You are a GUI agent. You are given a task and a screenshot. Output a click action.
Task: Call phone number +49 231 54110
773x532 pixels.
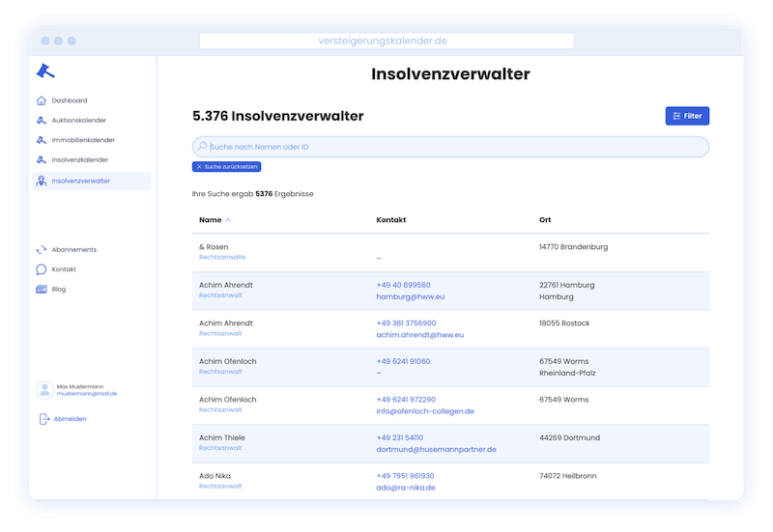click(x=399, y=438)
